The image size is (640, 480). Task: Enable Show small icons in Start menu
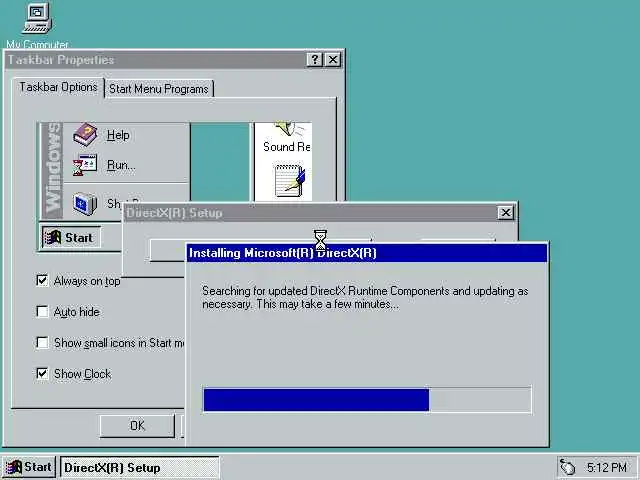point(42,342)
